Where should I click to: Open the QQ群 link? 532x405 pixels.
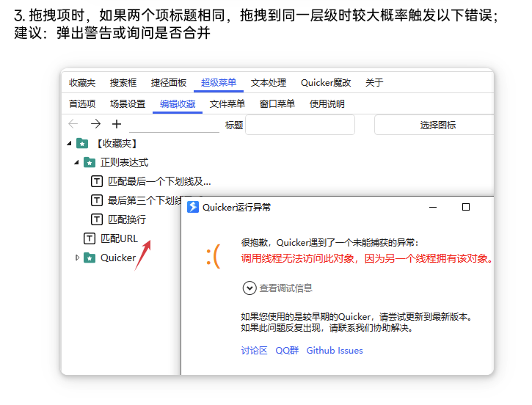pyautogui.click(x=287, y=351)
